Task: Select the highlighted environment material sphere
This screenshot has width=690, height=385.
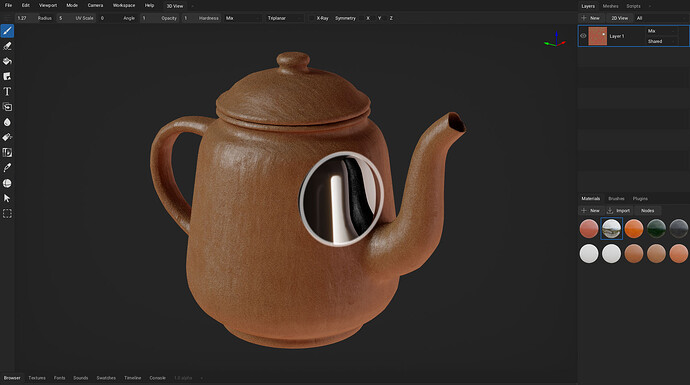Action: tap(611, 229)
